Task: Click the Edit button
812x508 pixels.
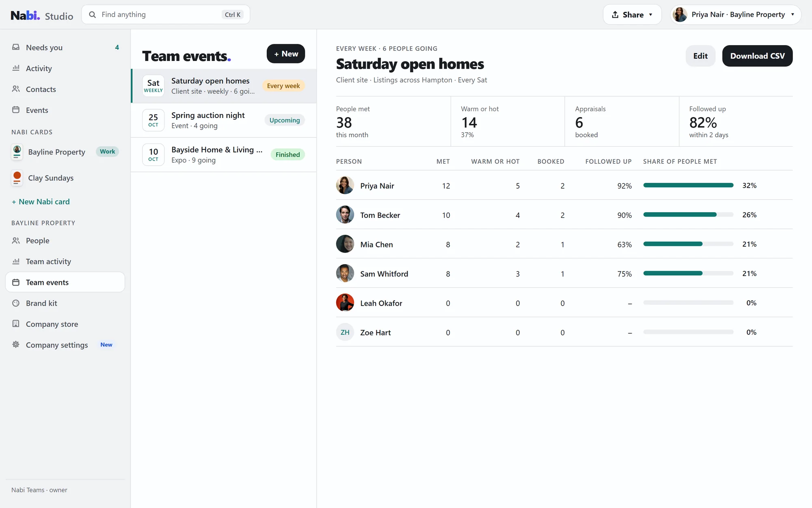Action: pyautogui.click(x=700, y=56)
